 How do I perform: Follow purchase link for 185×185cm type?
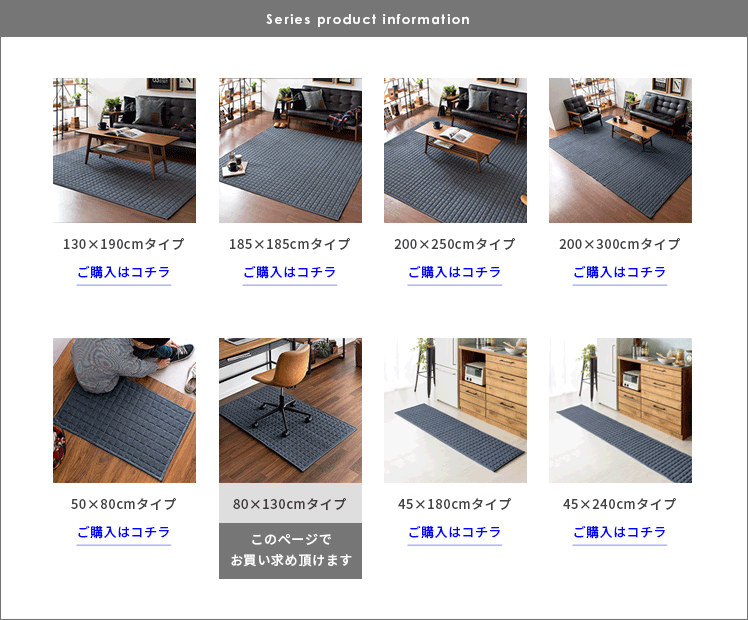pos(290,272)
